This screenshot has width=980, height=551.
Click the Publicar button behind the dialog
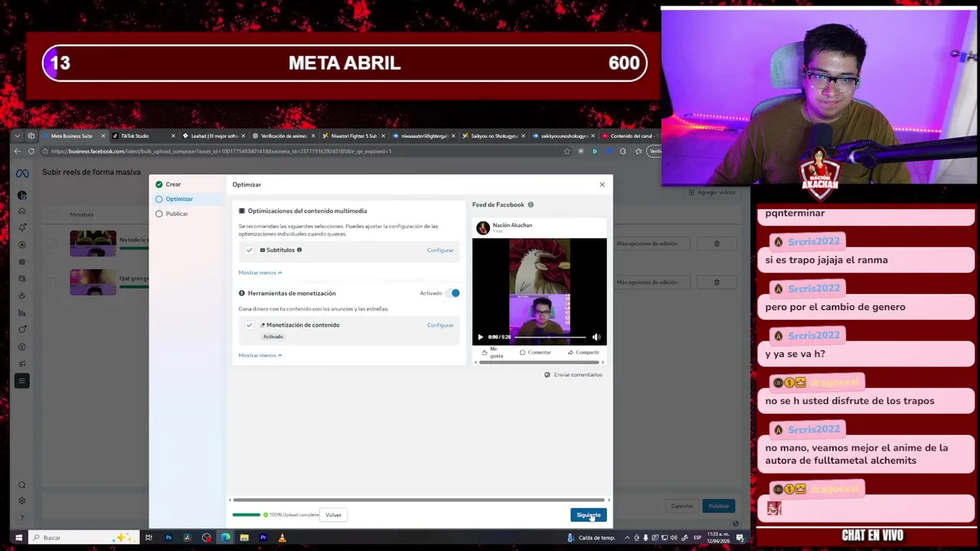[718, 506]
